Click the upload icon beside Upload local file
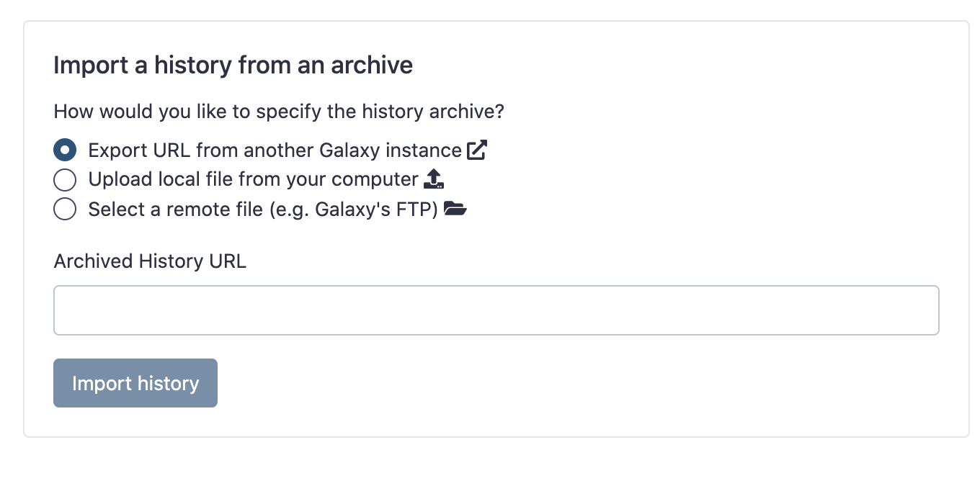980x491 pixels. [433, 179]
